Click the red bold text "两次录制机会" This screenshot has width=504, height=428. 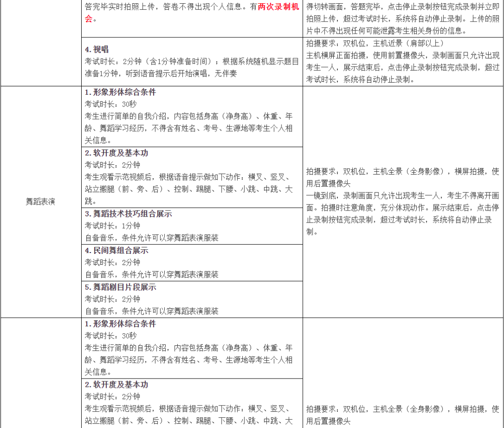point(278,8)
